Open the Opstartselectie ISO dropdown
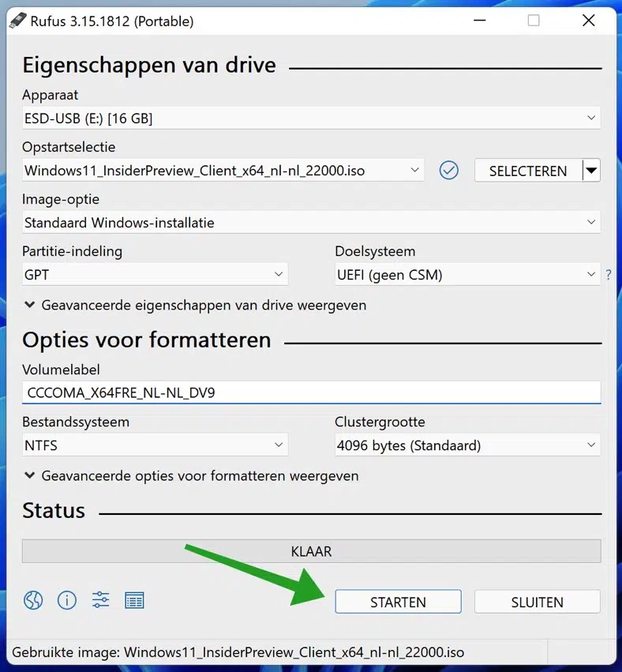The width and height of the screenshot is (622, 672). tap(223, 171)
